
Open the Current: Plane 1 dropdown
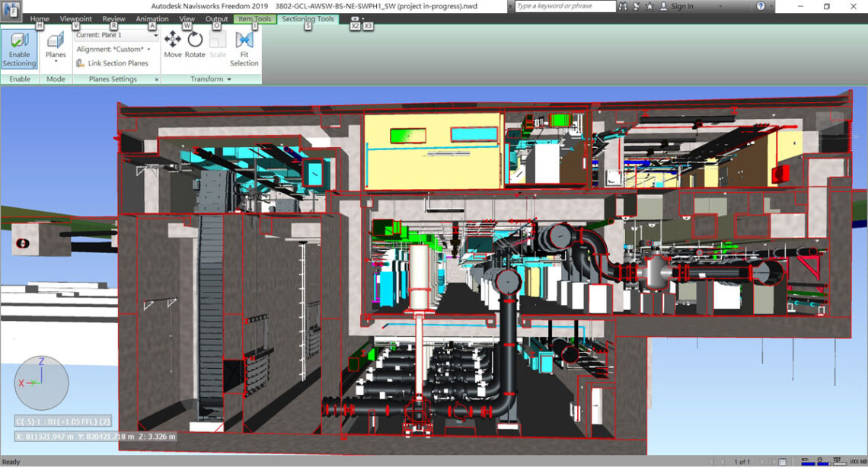point(115,35)
